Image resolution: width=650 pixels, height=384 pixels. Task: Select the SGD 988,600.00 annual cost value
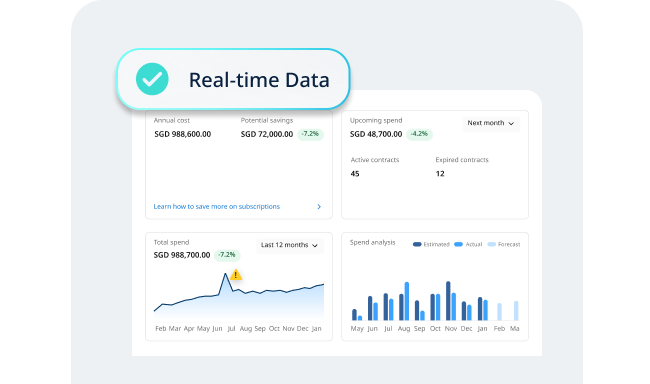(183, 134)
